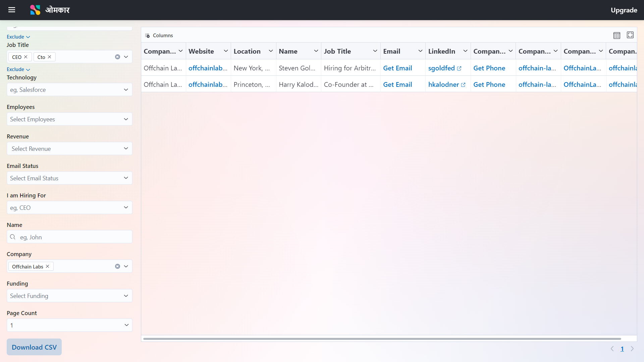Open Location column menu chevron

coord(271,51)
